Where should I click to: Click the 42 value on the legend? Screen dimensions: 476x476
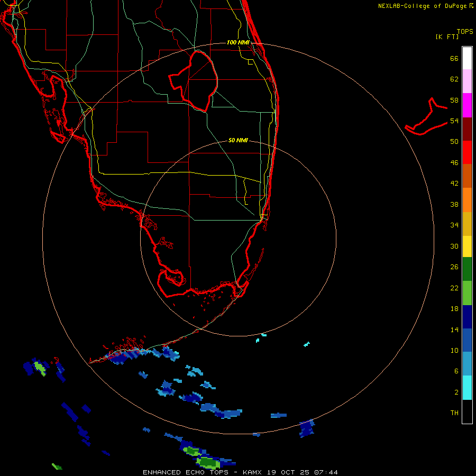(x=454, y=184)
